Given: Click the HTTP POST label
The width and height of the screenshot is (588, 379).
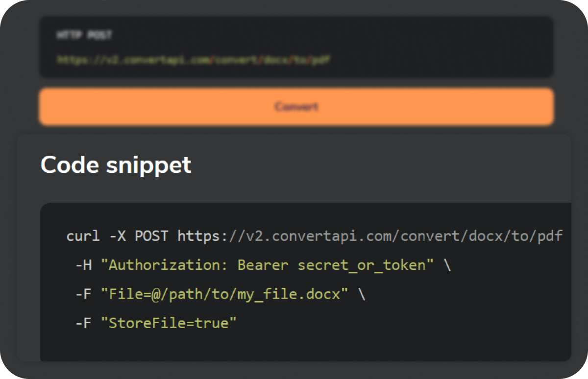Looking at the screenshot, I should pyautogui.click(x=84, y=35).
